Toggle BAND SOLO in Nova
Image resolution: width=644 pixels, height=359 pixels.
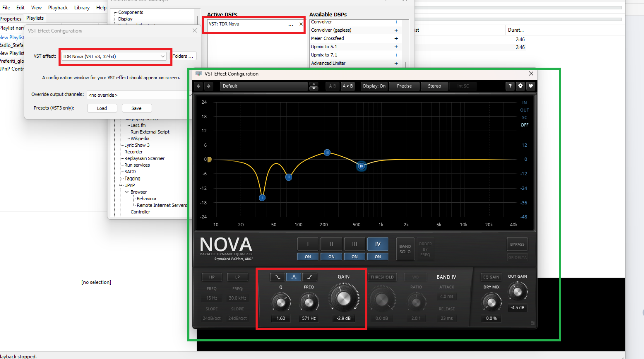click(x=405, y=249)
